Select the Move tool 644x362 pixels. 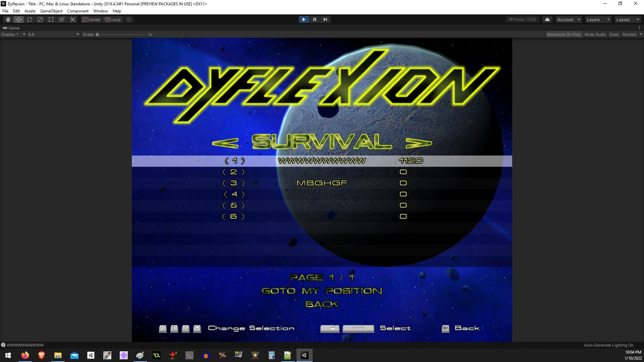(19, 19)
